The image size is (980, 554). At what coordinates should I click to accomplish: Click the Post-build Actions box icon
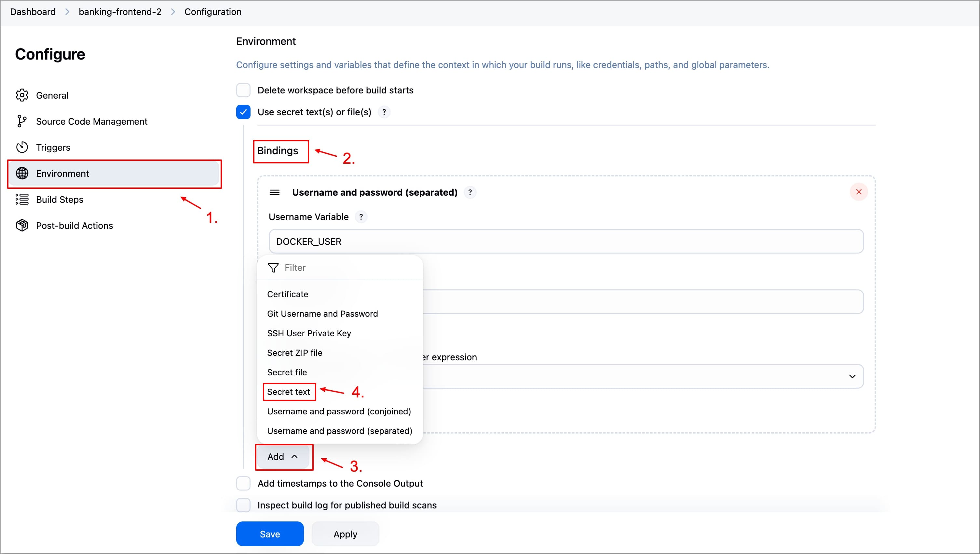coord(22,225)
